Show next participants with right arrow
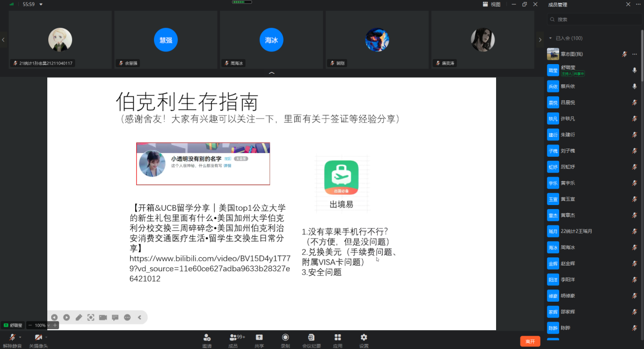The width and height of the screenshot is (644, 349). (x=540, y=40)
